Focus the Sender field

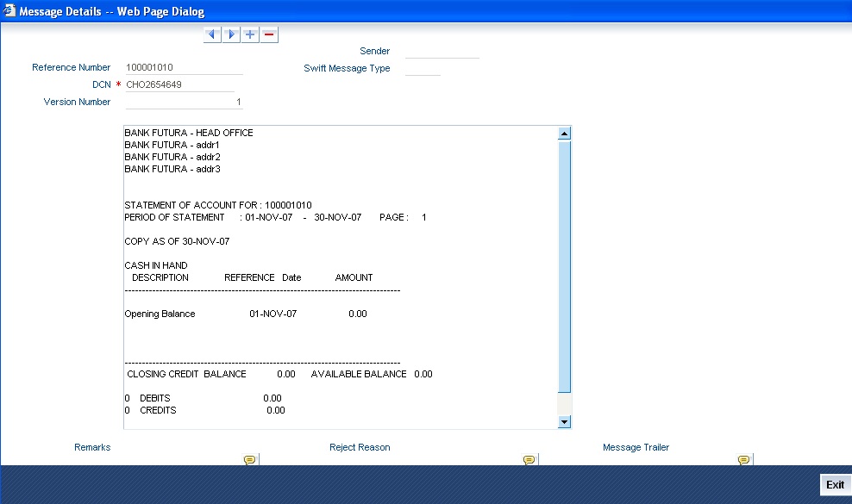[x=442, y=52]
